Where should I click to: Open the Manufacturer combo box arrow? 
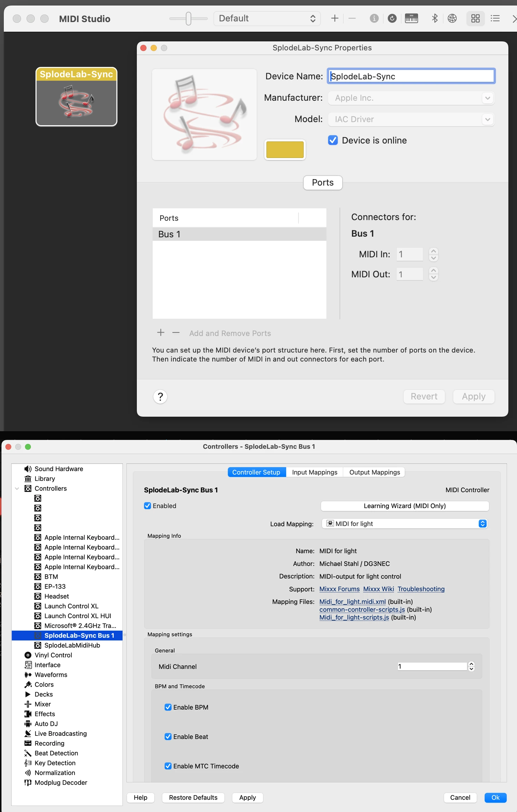(487, 98)
